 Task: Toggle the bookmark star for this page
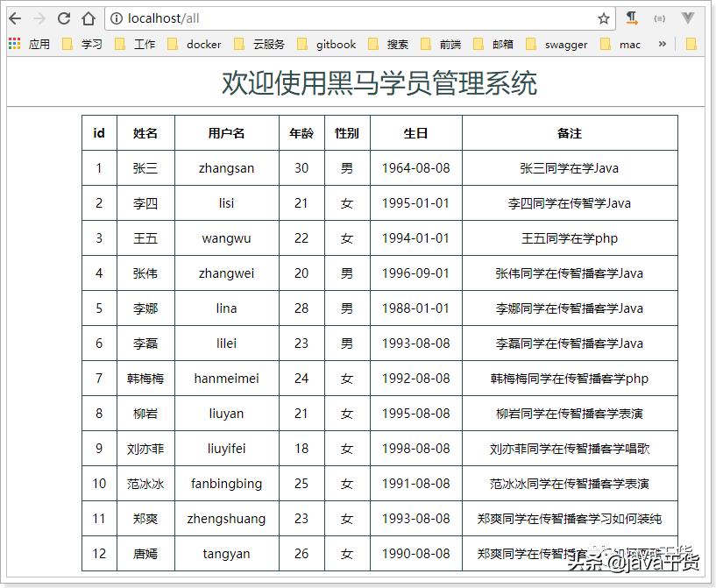pyautogui.click(x=602, y=17)
